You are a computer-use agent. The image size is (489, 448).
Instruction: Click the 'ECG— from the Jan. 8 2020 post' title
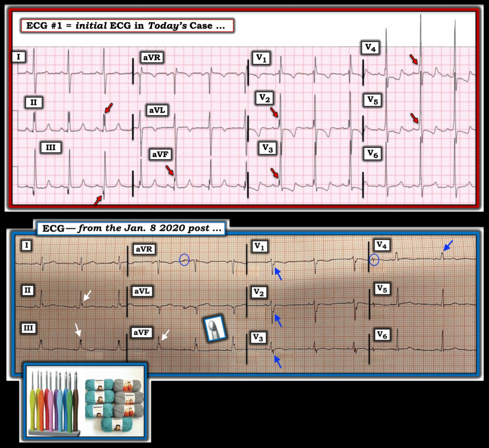point(131,228)
